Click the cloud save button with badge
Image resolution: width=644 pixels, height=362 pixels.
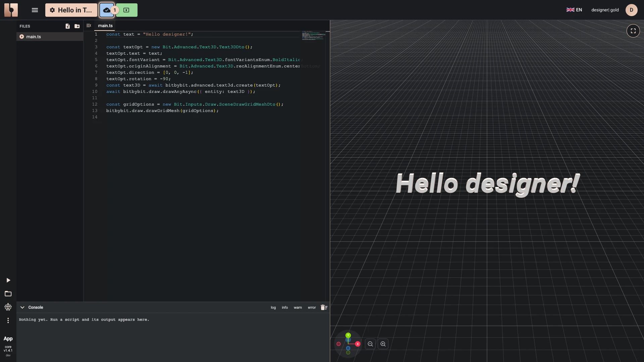(x=107, y=10)
